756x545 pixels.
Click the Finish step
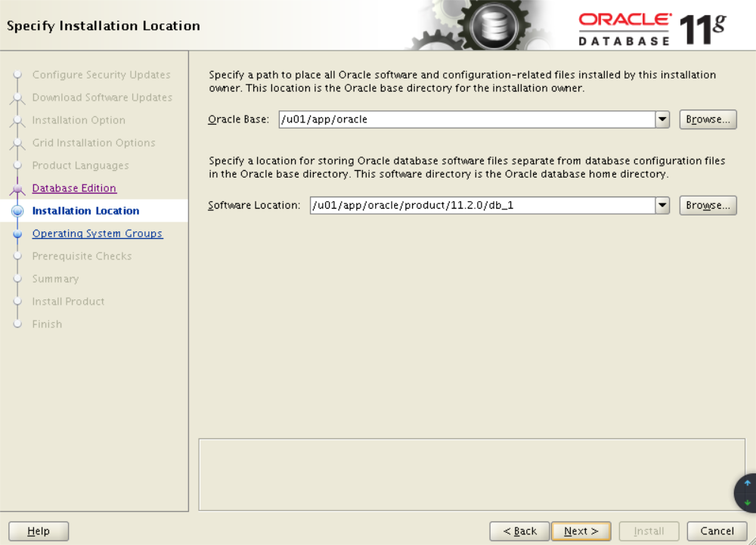pyautogui.click(x=47, y=324)
